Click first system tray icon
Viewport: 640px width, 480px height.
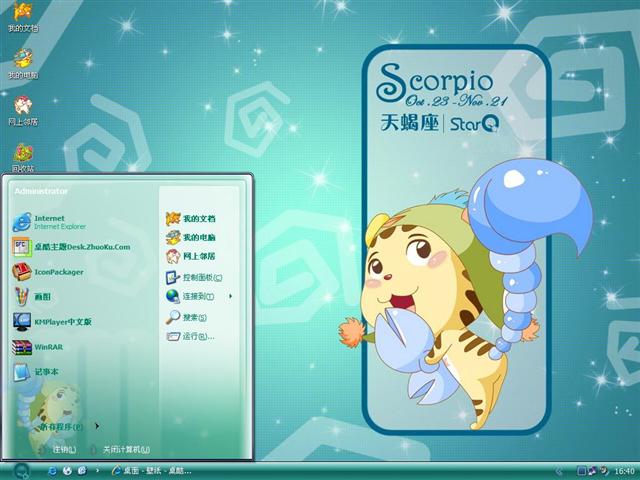coord(582,471)
